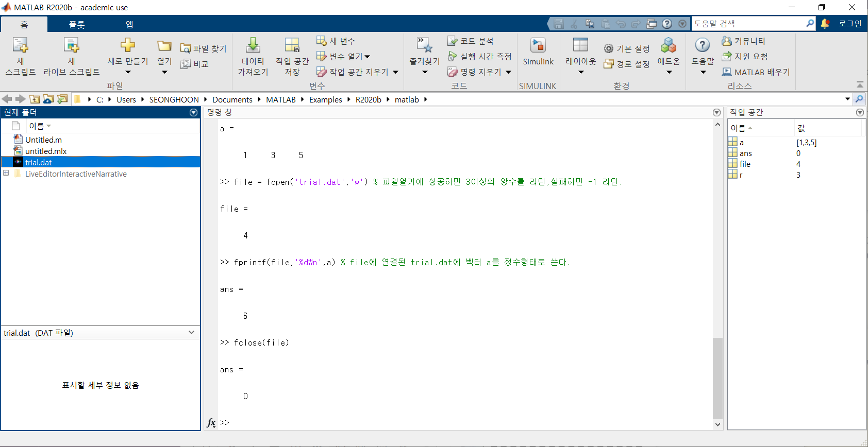Open 명령 창 panel actions menu

[716, 112]
